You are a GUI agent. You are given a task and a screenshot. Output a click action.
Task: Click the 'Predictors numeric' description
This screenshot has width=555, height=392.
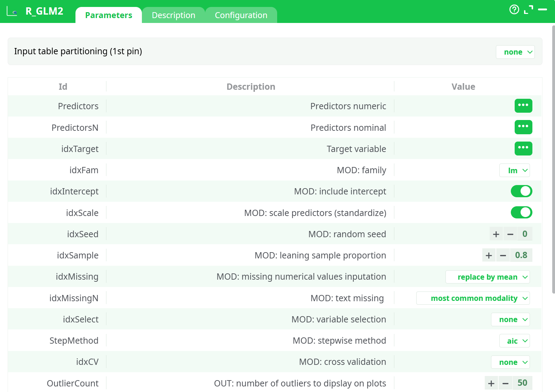pyautogui.click(x=348, y=106)
